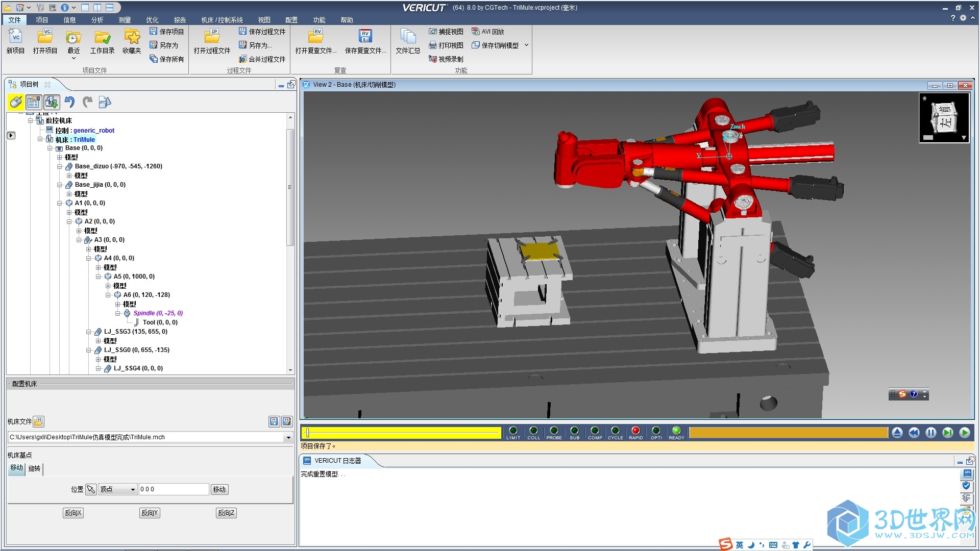
Task: Click the gray Redo arrow in project tree
Action: click(x=87, y=102)
